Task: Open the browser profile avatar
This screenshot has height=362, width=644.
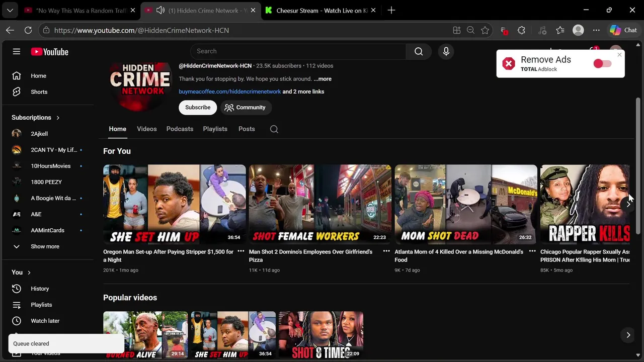Action: click(x=578, y=30)
